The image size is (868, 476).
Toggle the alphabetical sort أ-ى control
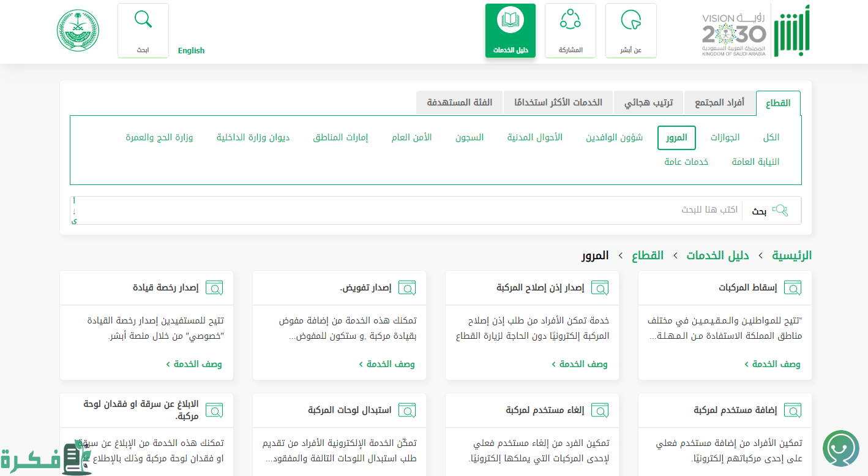(x=74, y=211)
